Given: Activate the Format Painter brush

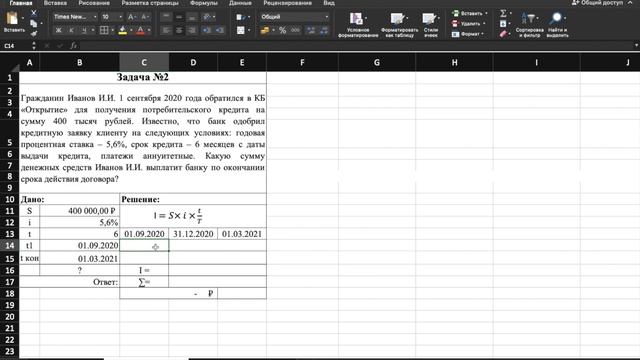Looking at the screenshot, I should (34, 34).
